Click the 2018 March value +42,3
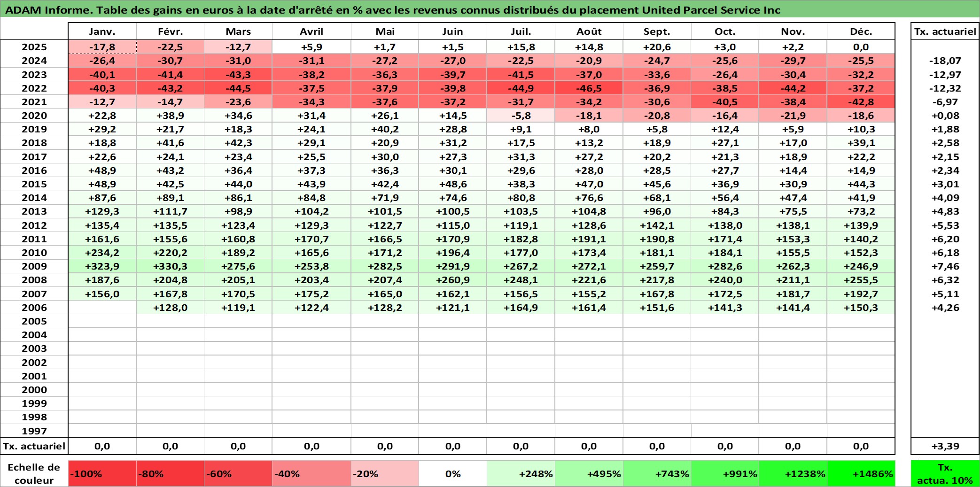This screenshot has width=980, height=487. tap(238, 143)
